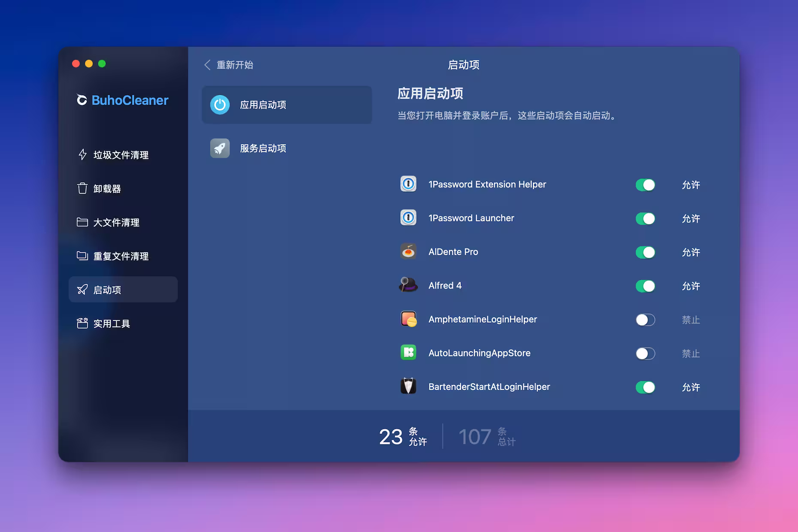This screenshot has width=798, height=532.
Task: Click the AmphetamineLoginHelper pill icon
Action: click(408, 319)
